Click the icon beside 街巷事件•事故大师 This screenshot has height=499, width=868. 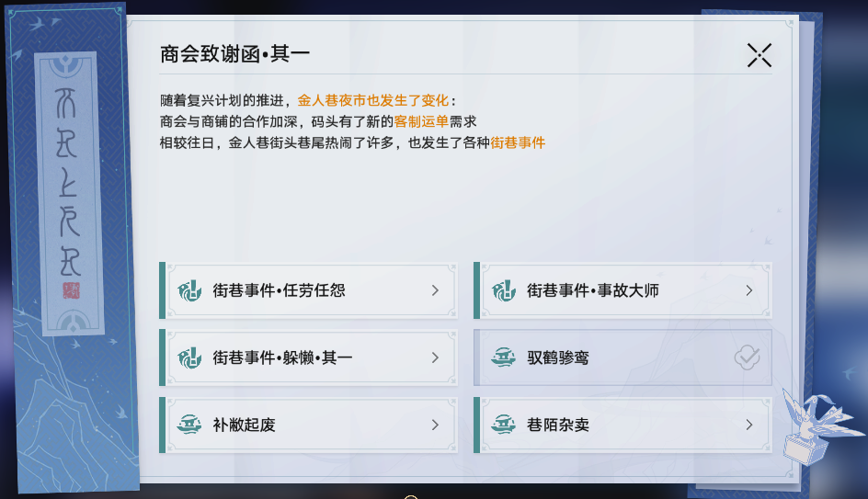[504, 290]
